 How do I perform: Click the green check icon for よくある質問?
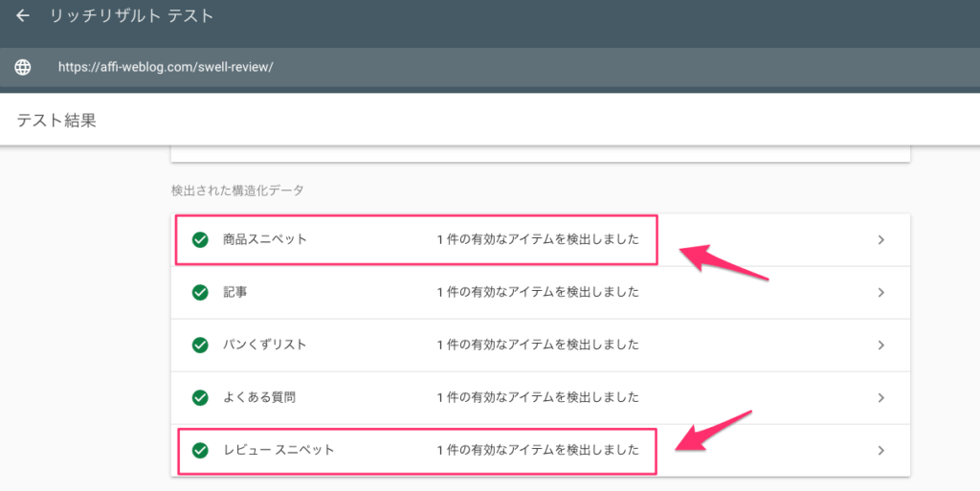(x=200, y=397)
